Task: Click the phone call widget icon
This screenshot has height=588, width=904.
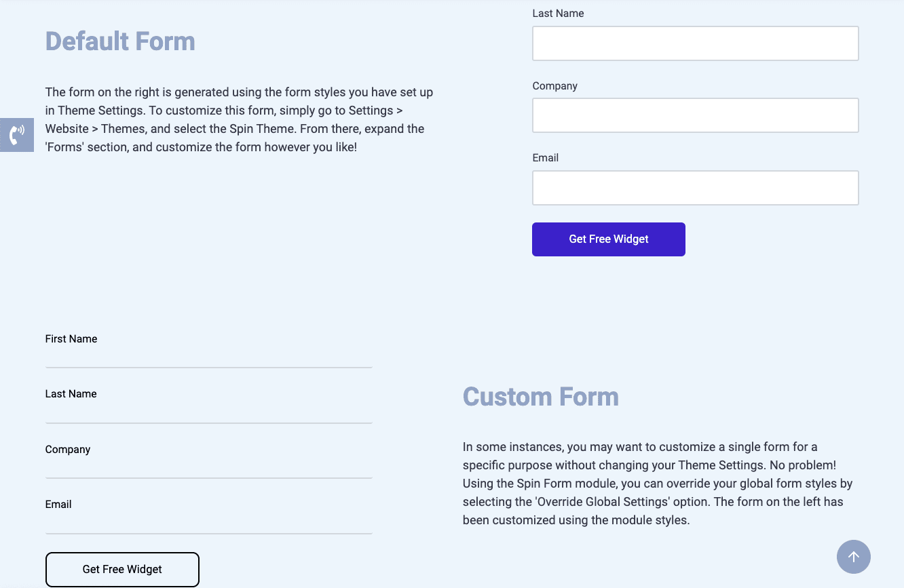Action: 16,134
